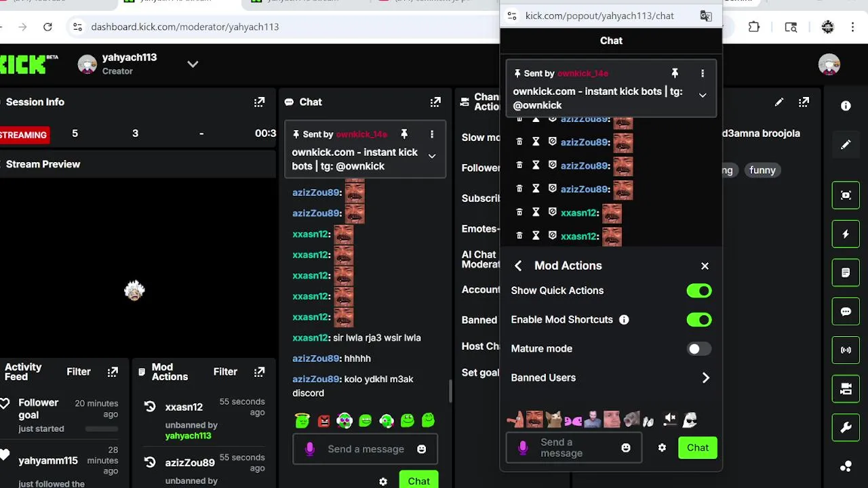Close the Mod Actions settings panel
This screenshot has width=868, height=488.
coord(705,266)
